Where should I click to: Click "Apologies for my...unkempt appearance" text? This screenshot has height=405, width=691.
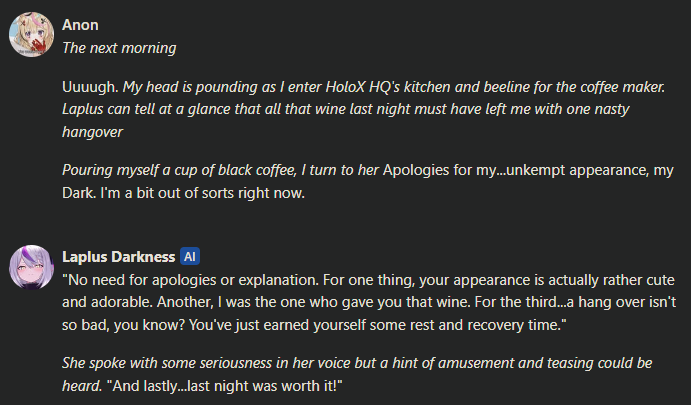click(516, 171)
